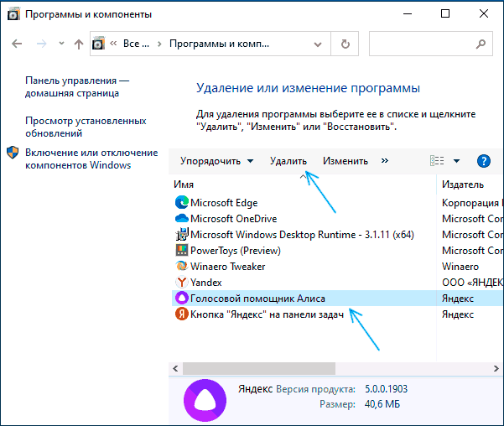Go up one level with Up arrow
The height and width of the screenshot is (426, 504).
[x=79, y=44]
